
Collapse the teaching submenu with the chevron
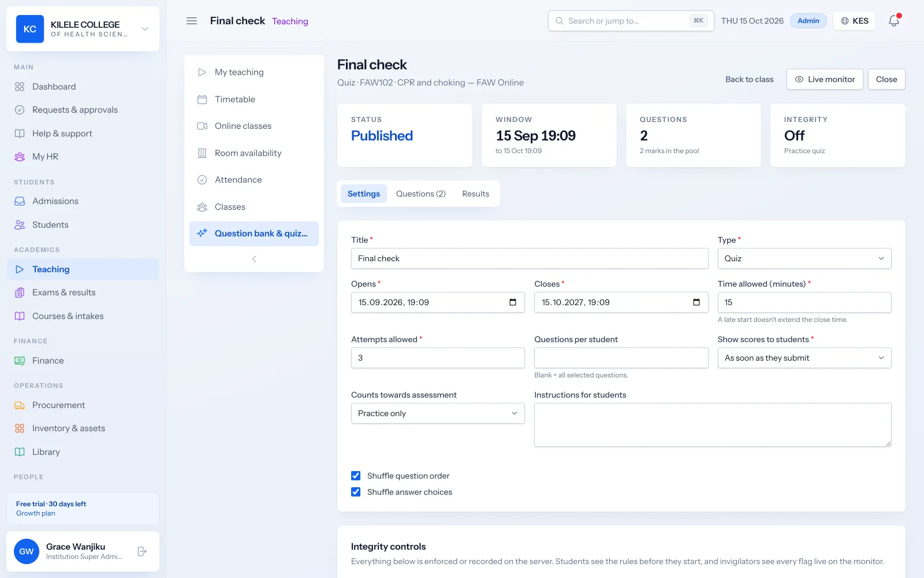pos(254,259)
